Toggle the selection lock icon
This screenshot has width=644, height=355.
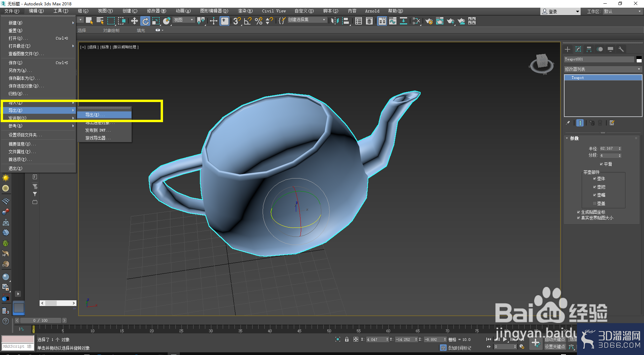(x=347, y=339)
